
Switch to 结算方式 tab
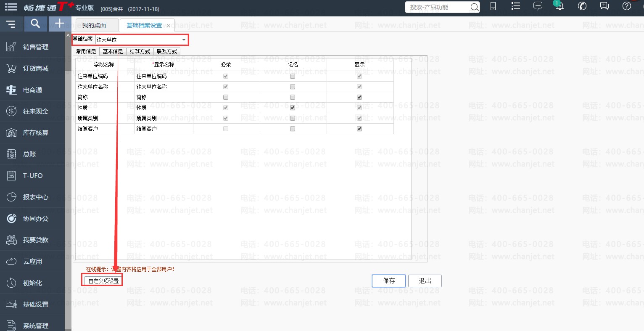[140, 51]
